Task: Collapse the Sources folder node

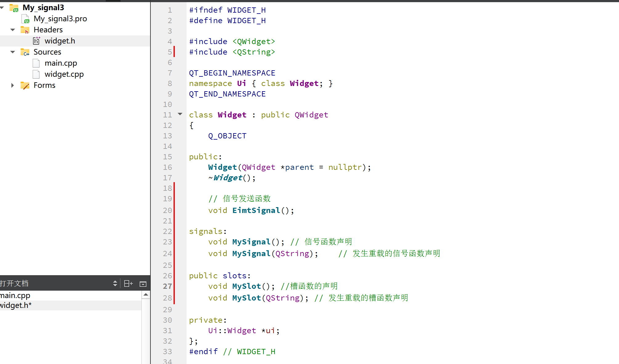Action: [x=13, y=52]
